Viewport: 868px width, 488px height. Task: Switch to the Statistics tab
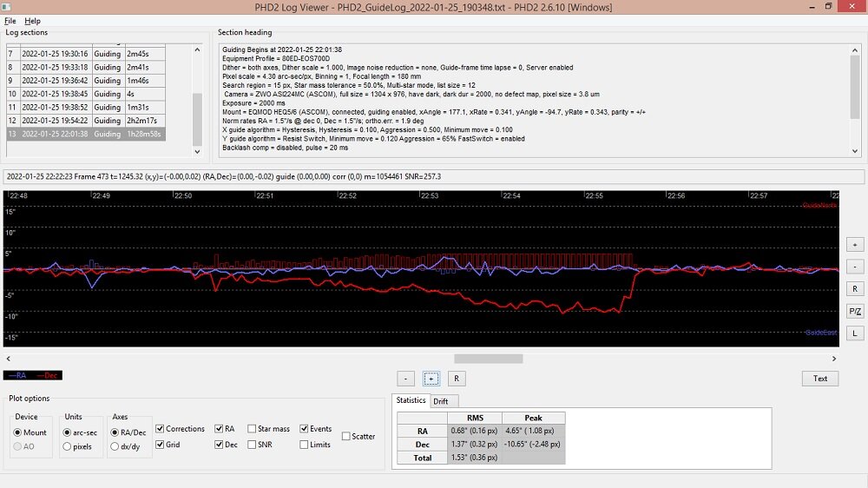pyautogui.click(x=411, y=400)
